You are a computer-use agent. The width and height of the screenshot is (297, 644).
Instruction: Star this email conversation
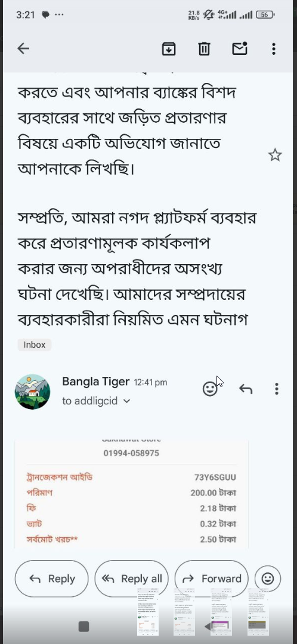tap(275, 155)
